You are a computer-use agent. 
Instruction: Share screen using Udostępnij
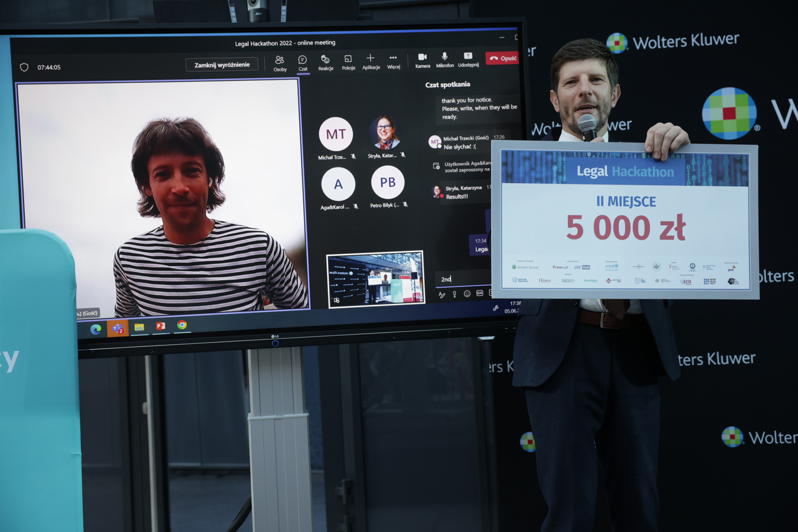(468, 58)
